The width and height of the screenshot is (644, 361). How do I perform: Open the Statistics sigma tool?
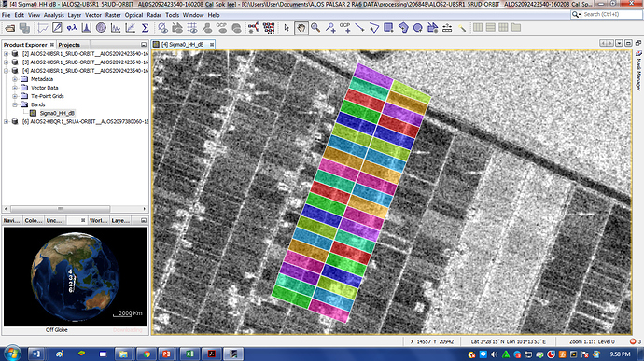145,28
